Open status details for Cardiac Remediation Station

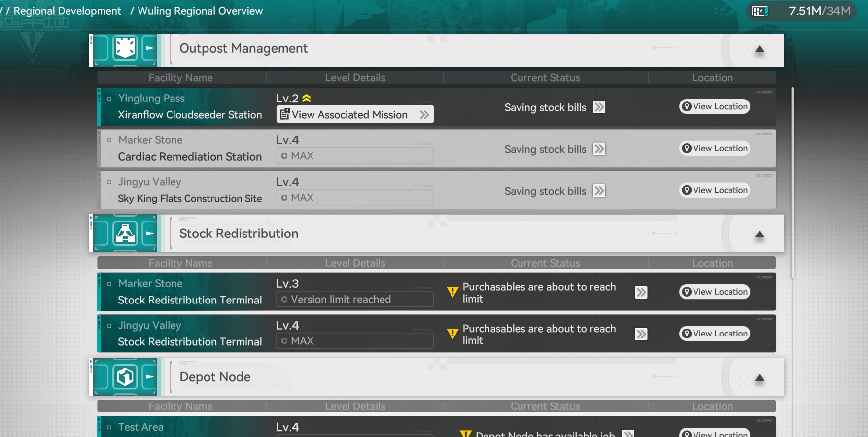[599, 149]
